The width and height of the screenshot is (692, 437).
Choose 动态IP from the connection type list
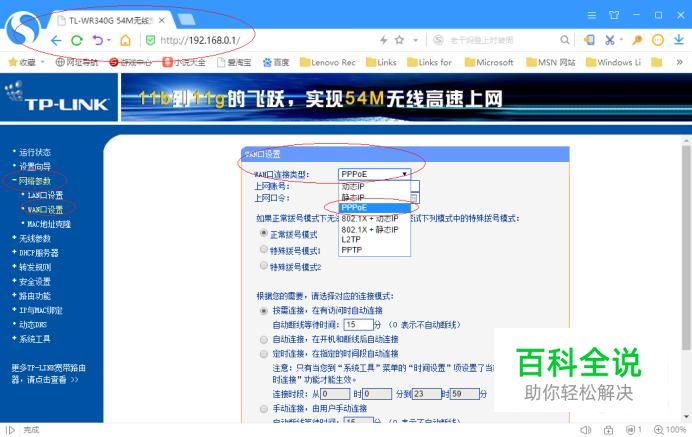375,187
